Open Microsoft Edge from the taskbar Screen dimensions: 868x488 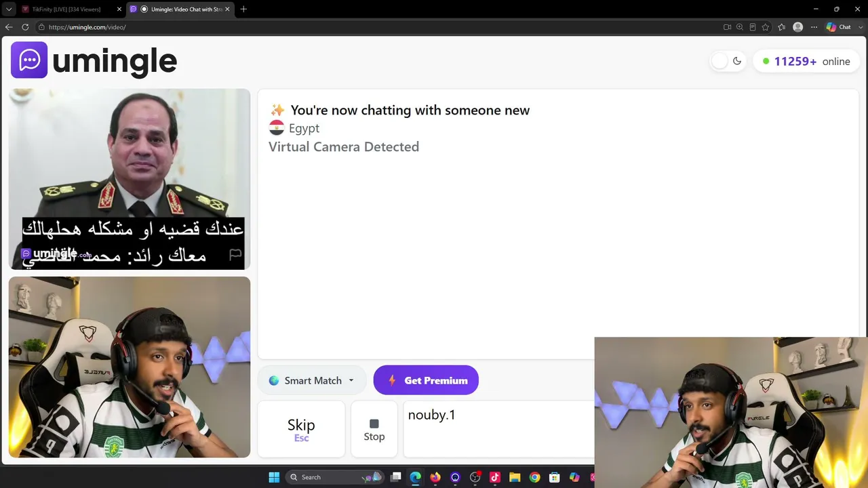(416, 477)
